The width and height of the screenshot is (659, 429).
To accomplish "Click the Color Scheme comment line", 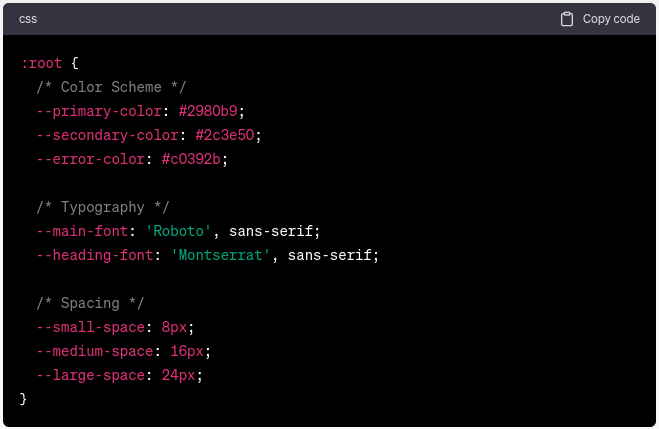I will coord(111,87).
